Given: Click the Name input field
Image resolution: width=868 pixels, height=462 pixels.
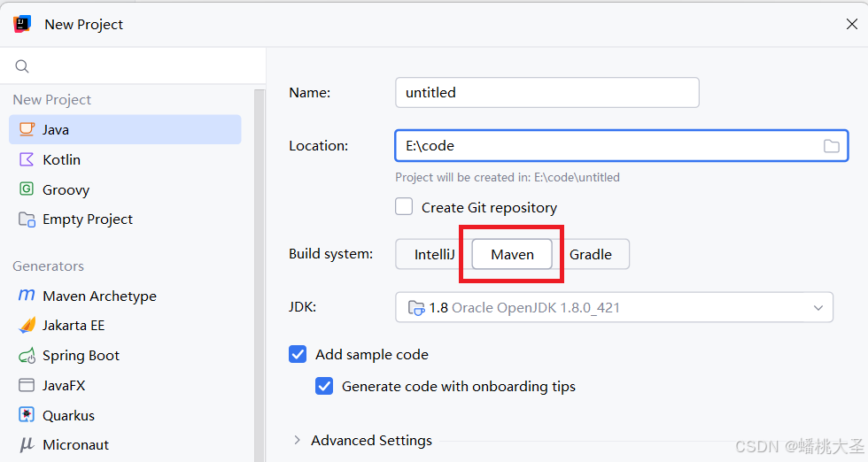Looking at the screenshot, I should (547, 92).
